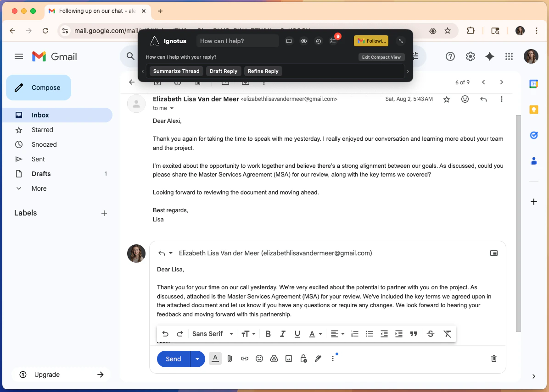549x392 pixels.
Task: Toggle underline formatting
Action: [x=297, y=334]
